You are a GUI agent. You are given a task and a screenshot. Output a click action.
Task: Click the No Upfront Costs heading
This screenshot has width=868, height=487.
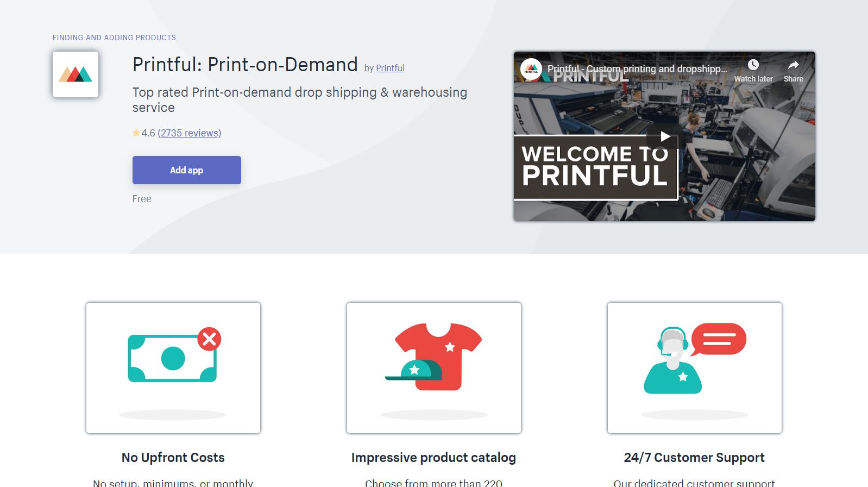click(173, 458)
